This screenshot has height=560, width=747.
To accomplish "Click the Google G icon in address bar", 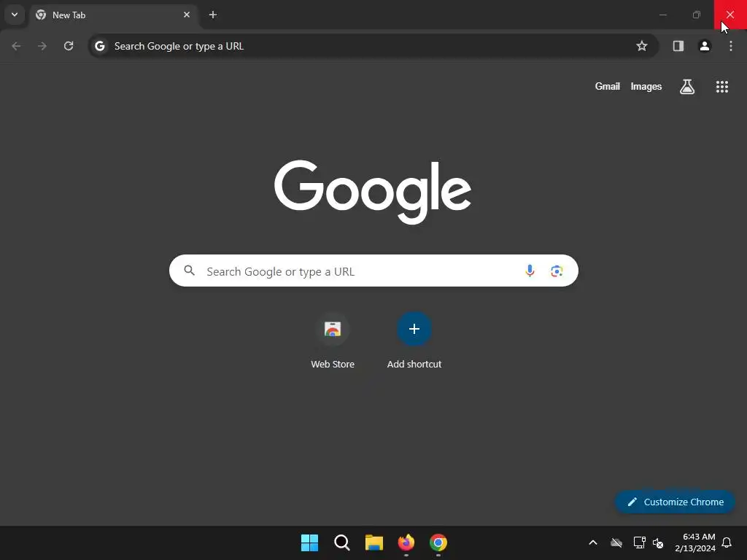I will (99, 46).
